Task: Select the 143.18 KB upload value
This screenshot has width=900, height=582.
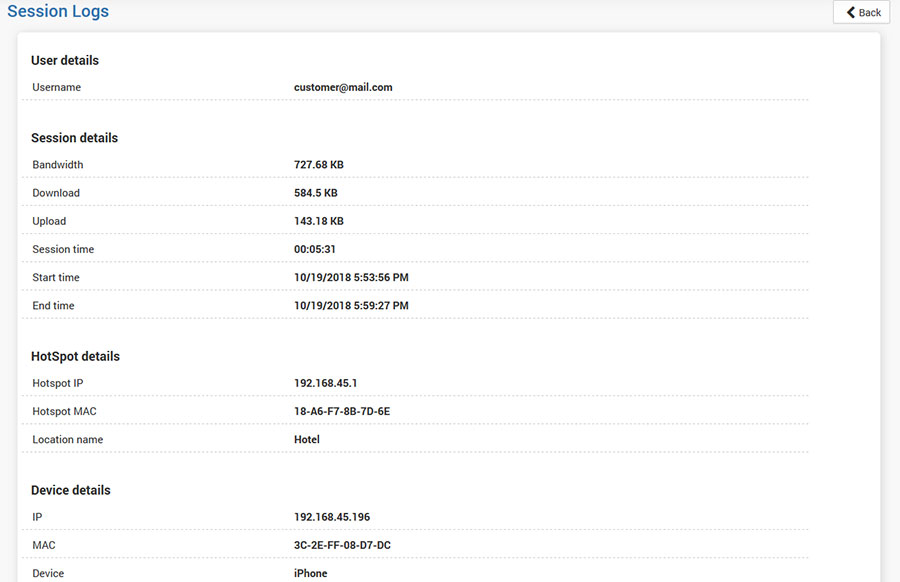Action: coord(319,221)
